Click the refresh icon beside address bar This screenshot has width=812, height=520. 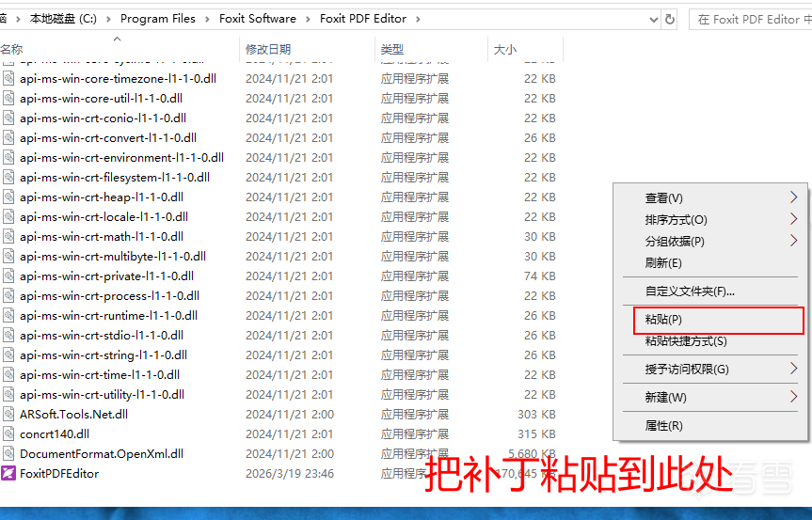(670, 19)
